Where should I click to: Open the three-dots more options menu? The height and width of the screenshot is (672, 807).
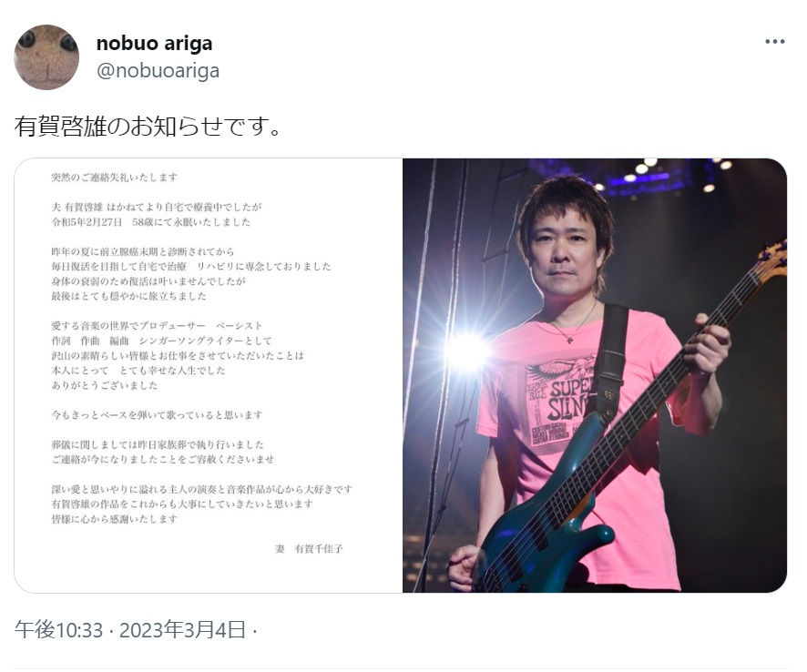pyautogui.click(x=774, y=42)
